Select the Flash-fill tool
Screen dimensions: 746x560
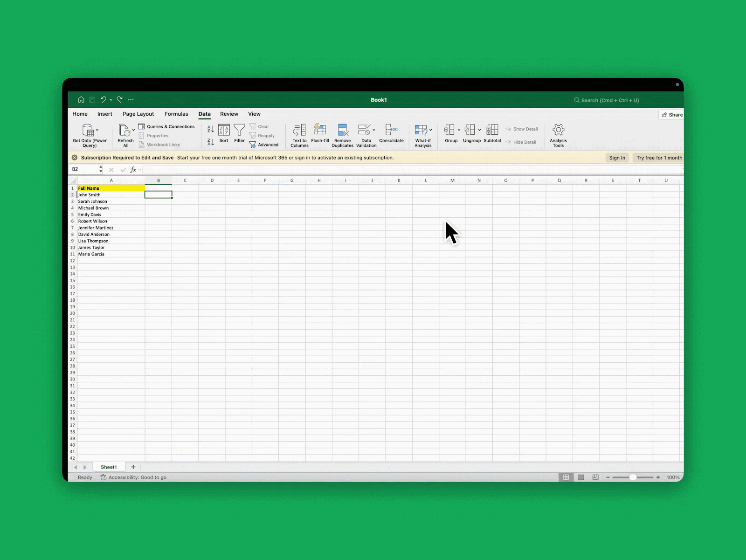pos(320,135)
